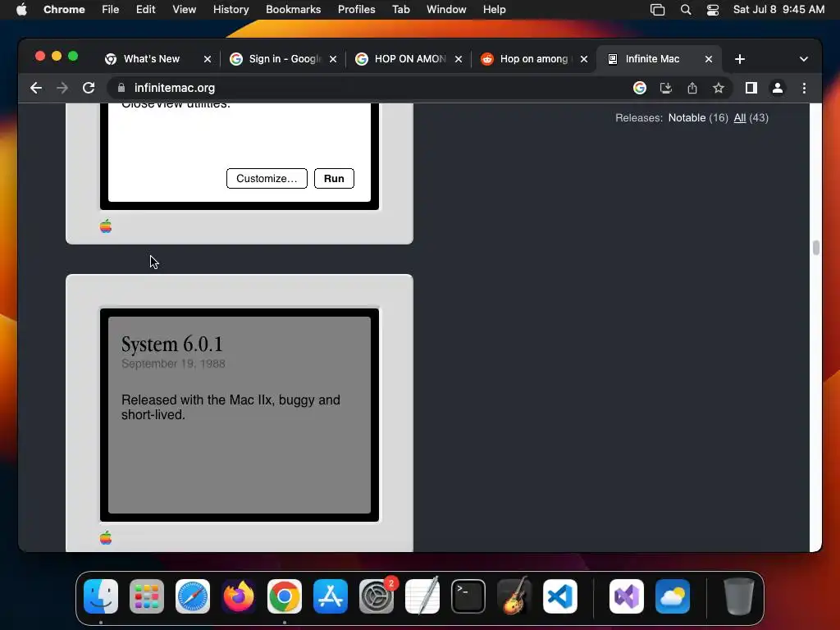
Task: Click Chrome icon in the Dock
Action: (285, 596)
